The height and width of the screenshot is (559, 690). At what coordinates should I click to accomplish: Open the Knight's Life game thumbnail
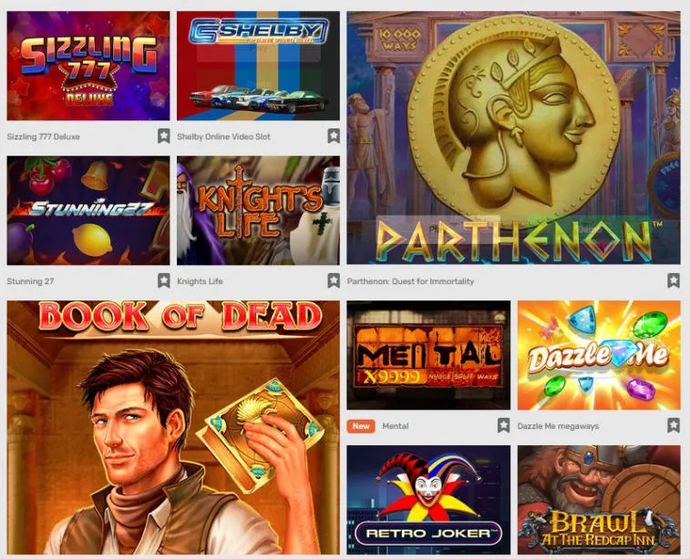coord(258,210)
